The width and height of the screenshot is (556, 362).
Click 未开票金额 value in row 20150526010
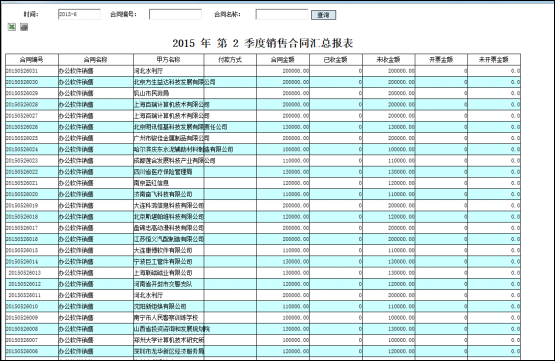[x=516, y=306]
